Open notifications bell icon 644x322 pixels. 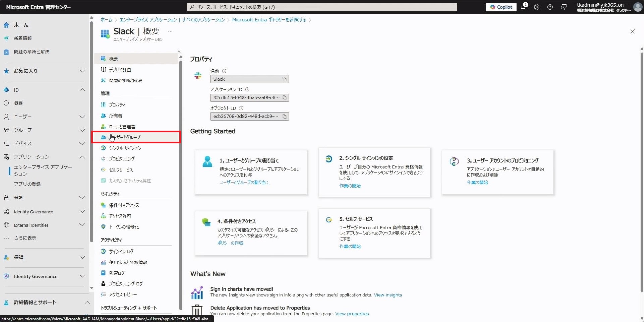pos(523,7)
